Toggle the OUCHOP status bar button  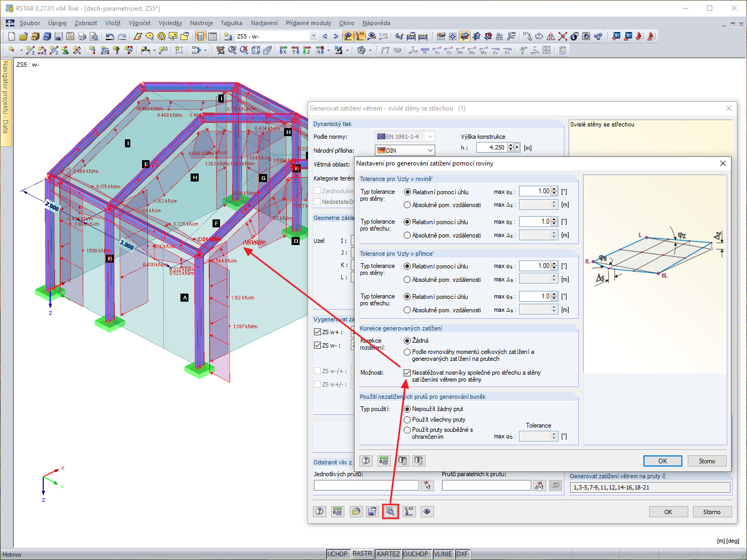point(416,554)
